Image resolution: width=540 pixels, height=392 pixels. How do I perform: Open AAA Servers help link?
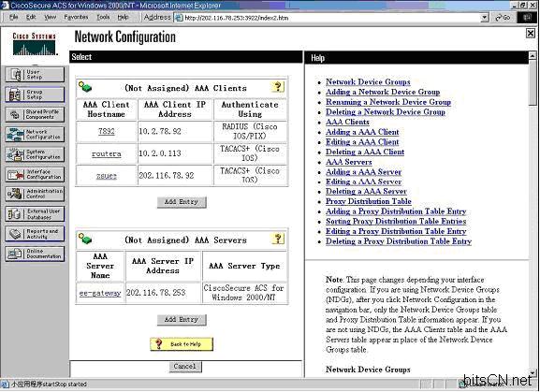[x=348, y=162]
